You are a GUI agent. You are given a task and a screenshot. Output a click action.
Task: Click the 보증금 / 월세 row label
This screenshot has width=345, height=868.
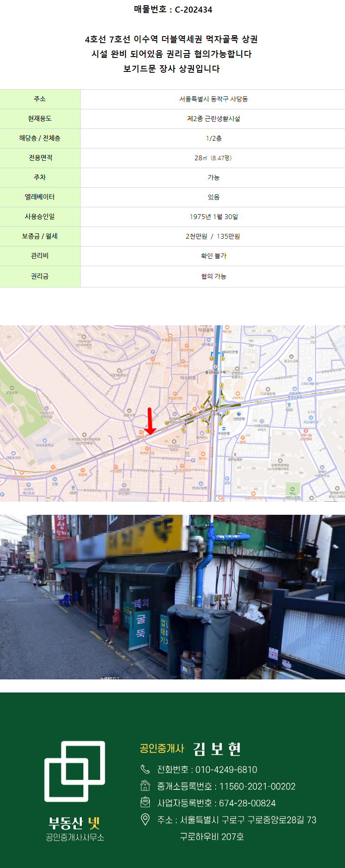click(x=40, y=236)
